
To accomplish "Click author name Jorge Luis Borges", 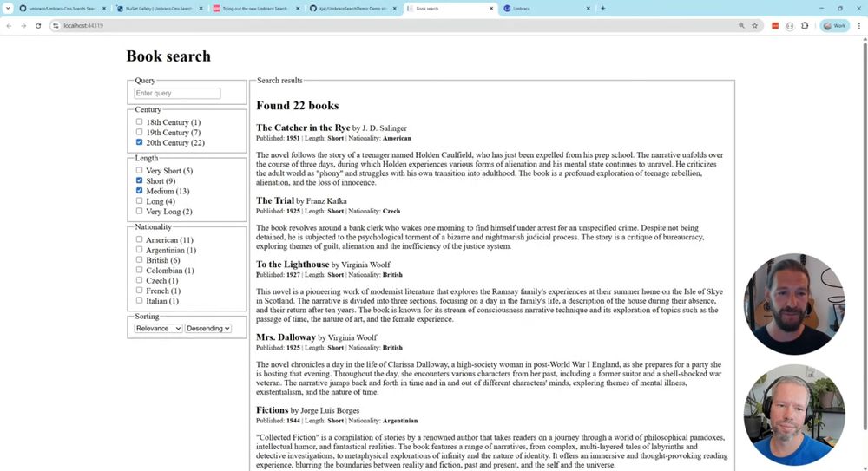I will [x=330, y=410].
